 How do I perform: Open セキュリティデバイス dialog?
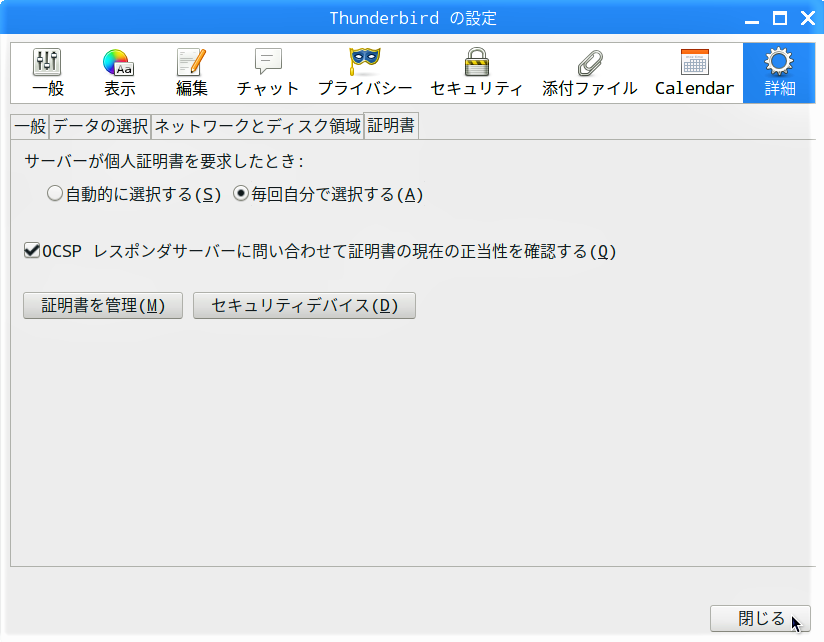coord(304,306)
